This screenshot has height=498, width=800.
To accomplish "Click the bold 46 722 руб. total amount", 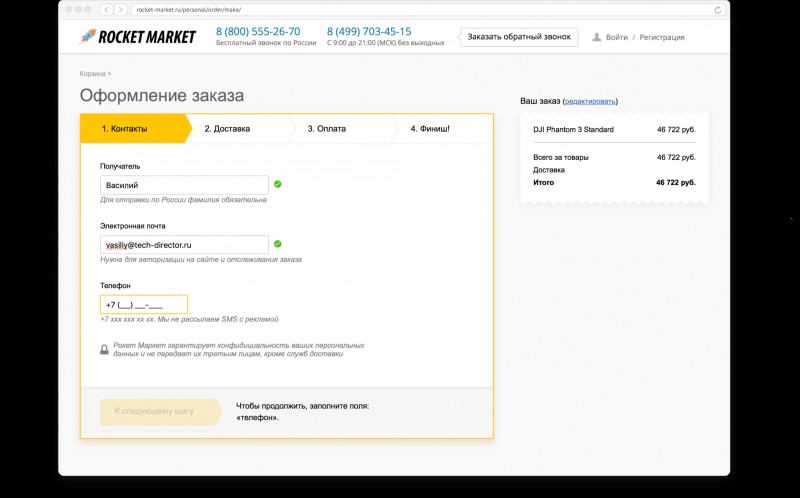I will (676, 182).
